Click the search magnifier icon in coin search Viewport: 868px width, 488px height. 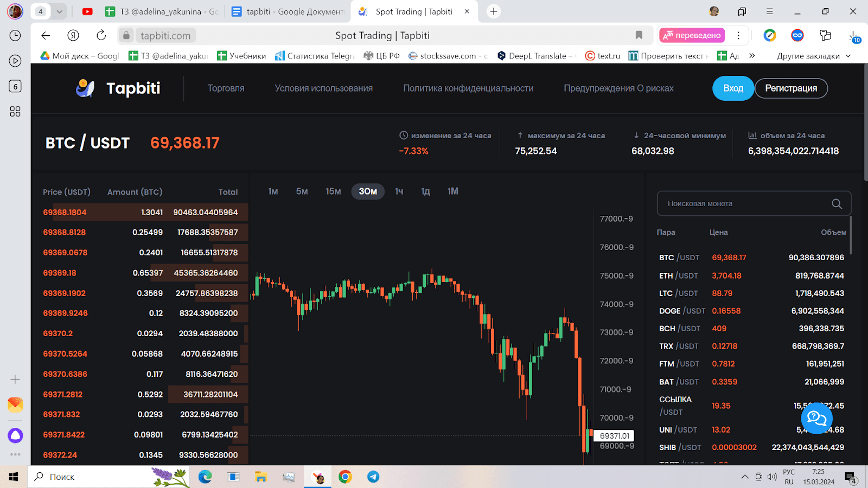coord(837,204)
